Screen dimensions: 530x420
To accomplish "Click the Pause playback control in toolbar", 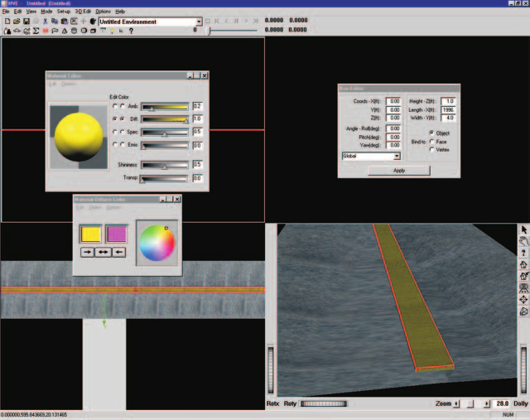I will [236, 21].
